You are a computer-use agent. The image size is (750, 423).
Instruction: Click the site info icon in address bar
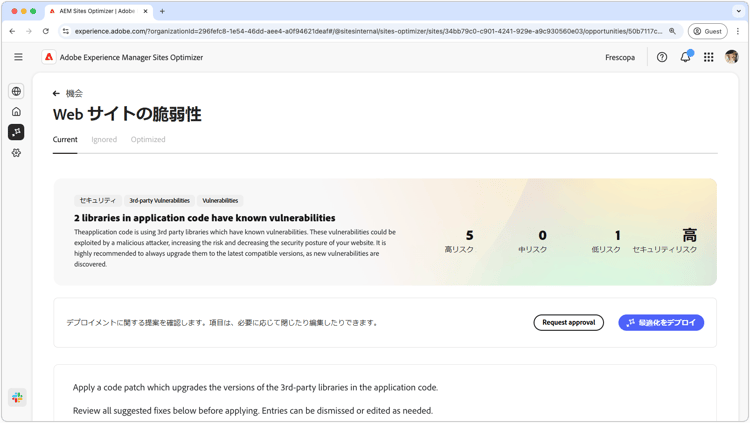point(66,31)
